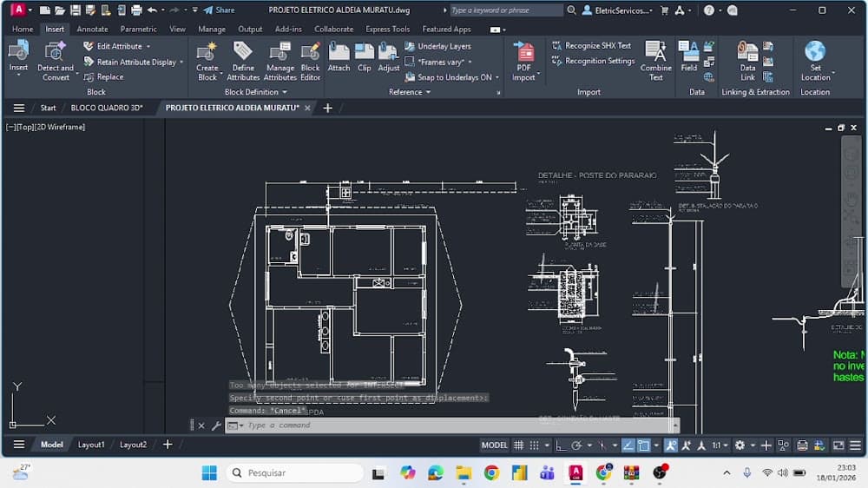
Task: Switch to the Annotate ribbon tab
Action: click(93, 29)
